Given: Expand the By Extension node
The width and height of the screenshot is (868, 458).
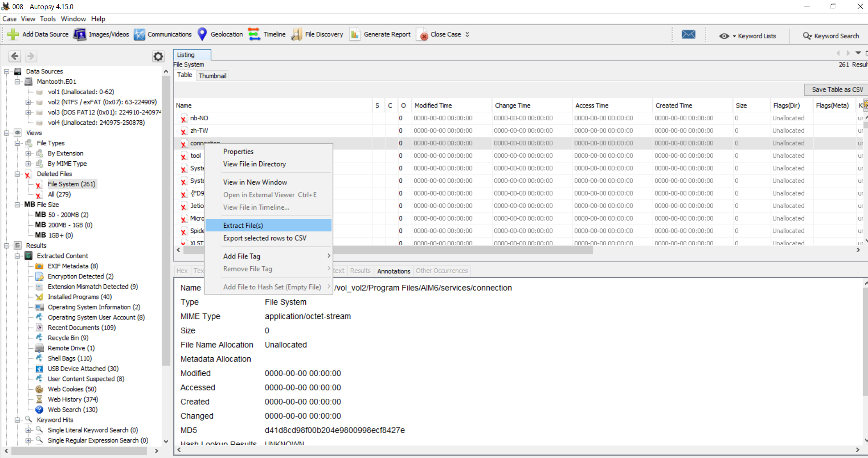Looking at the screenshot, I should click(29, 154).
